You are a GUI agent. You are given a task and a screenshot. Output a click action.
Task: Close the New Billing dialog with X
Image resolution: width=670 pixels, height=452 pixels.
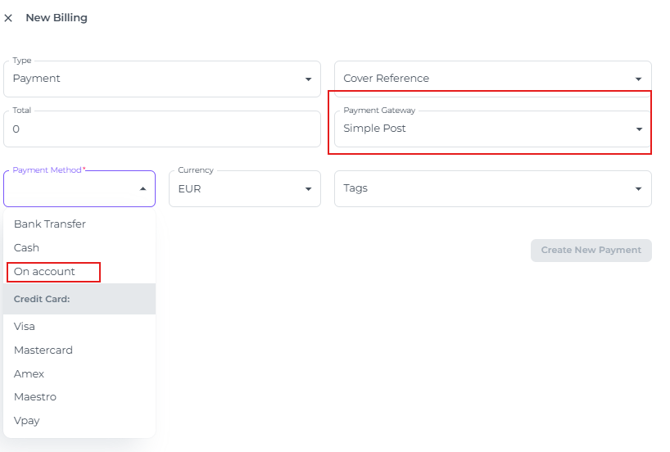[9, 18]
